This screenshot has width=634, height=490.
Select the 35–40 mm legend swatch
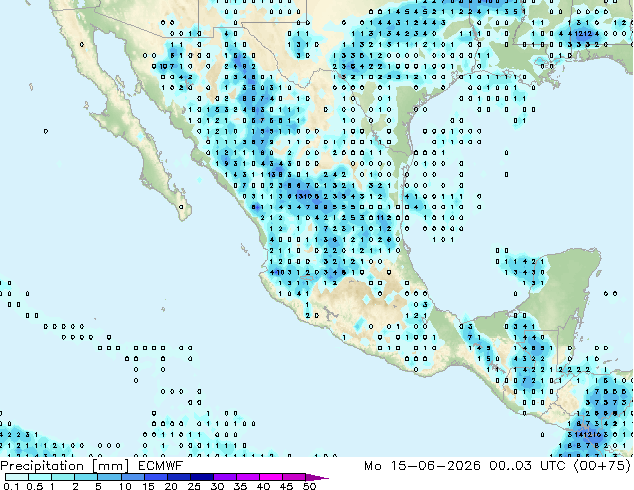247,477
